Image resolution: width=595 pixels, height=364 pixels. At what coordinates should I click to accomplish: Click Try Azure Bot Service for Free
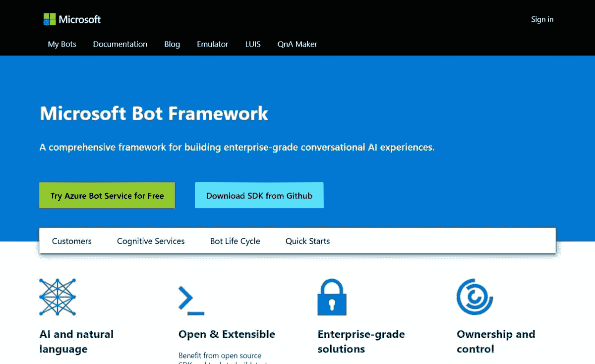(x=107, y=195)
